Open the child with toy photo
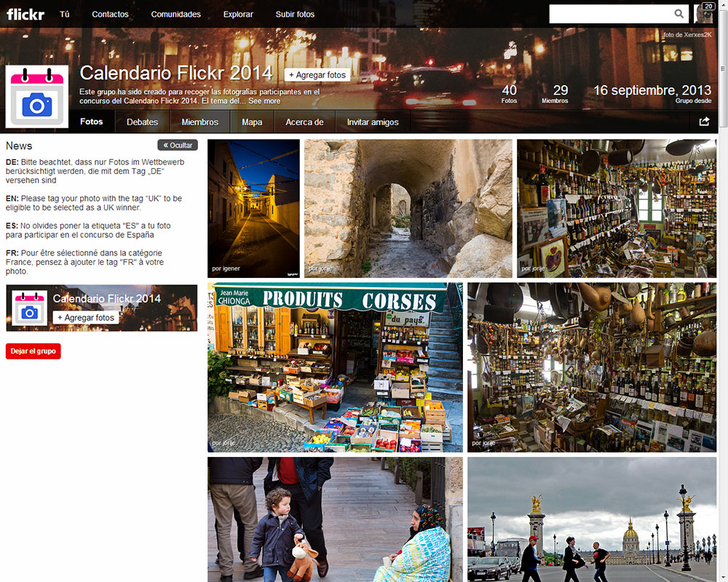The height and width of the screenshot is (582, 728). 335,519
